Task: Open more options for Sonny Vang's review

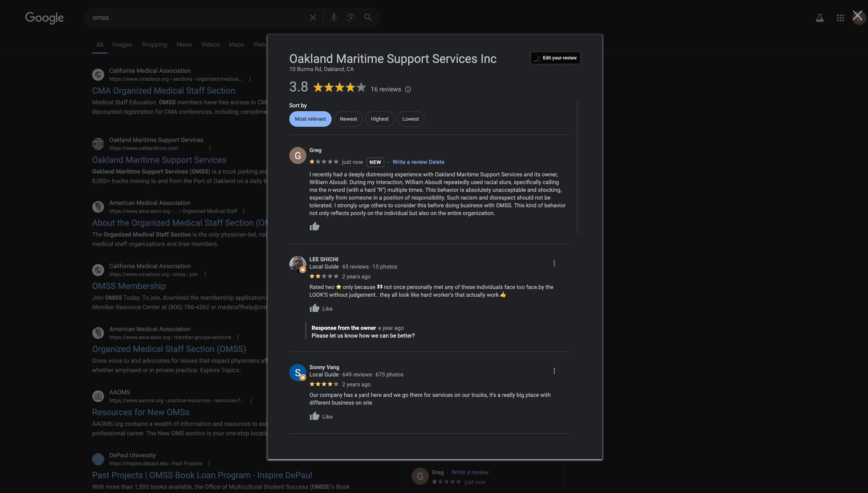Action: click(x=554, y=371)
